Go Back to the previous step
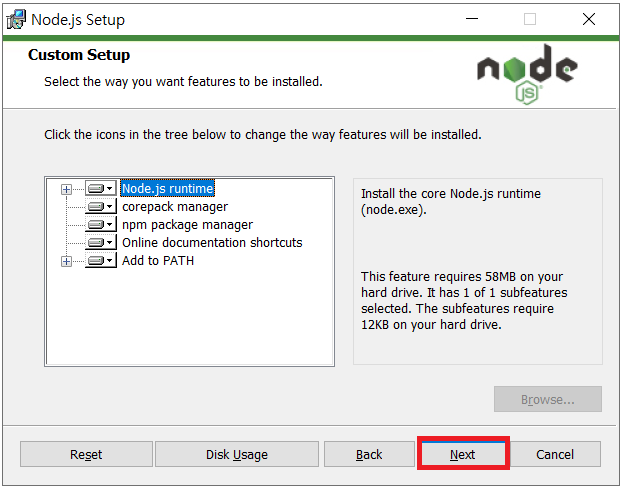The image size is (621, 490). [x=369, y=454]
